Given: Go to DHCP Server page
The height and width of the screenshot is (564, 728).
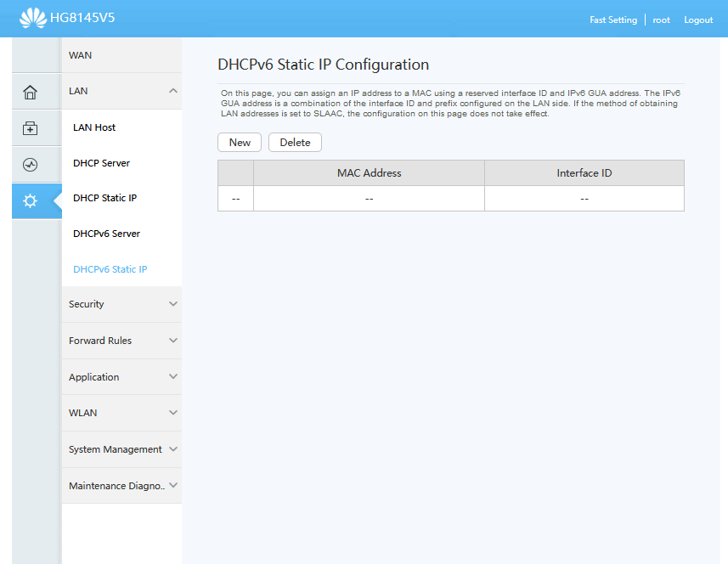Looking at the screenshot, I should (x=101, y=163).
